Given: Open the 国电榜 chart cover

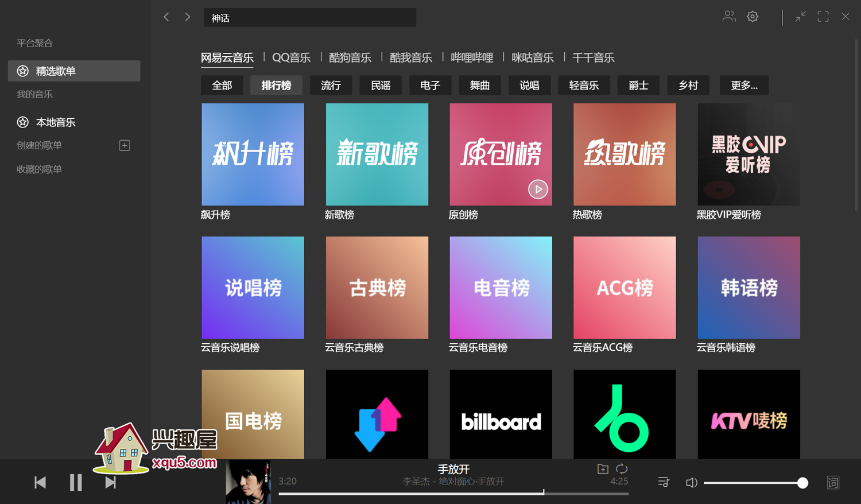Looking at the screenshot, I should pos(253,414).
